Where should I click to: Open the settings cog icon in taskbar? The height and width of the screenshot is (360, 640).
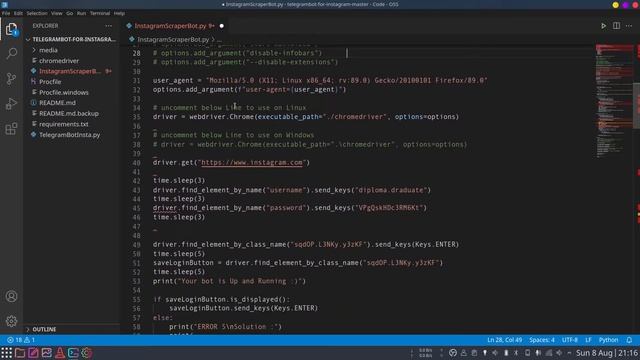coord(86,353)
